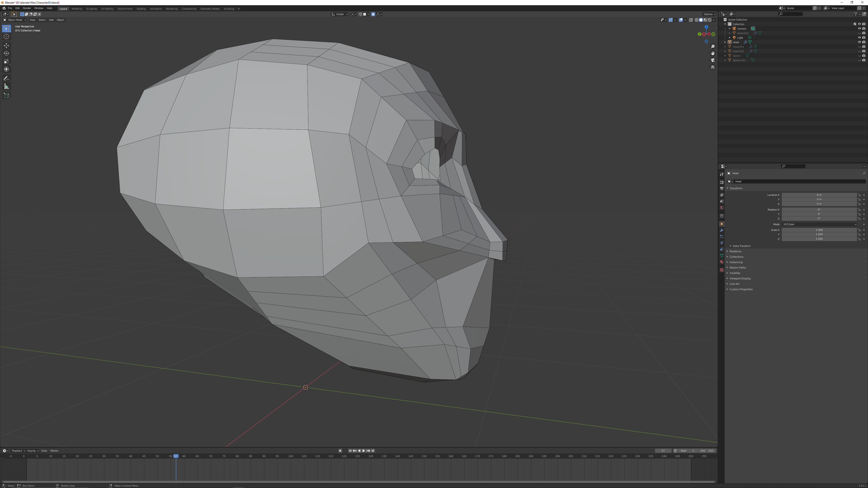Open the File menu
The height and width of the screenshot is (488, 868).
tap(10, 8)
